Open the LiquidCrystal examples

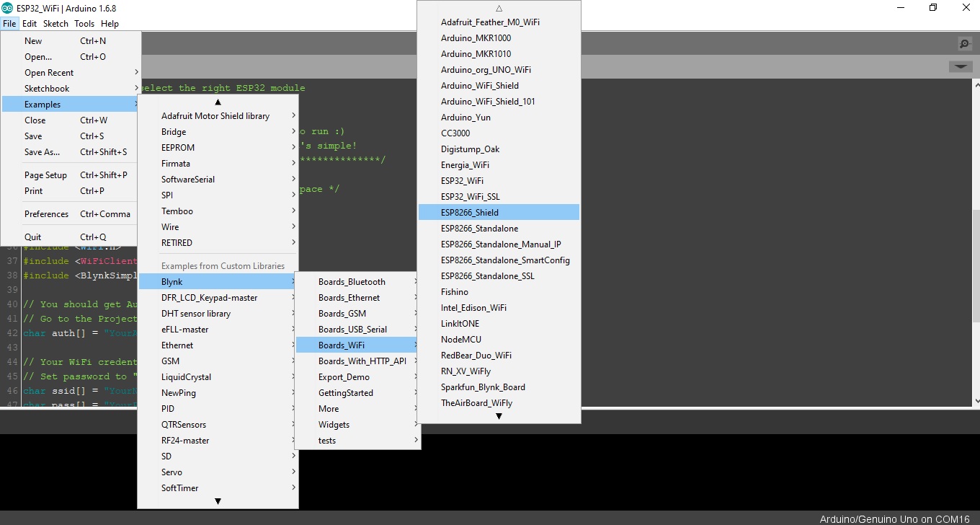click(218, 377)
